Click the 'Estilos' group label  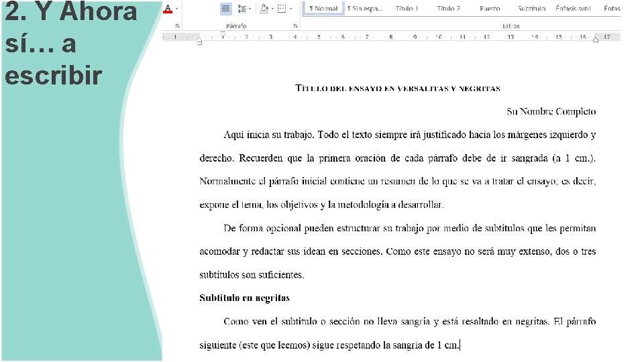511,26
